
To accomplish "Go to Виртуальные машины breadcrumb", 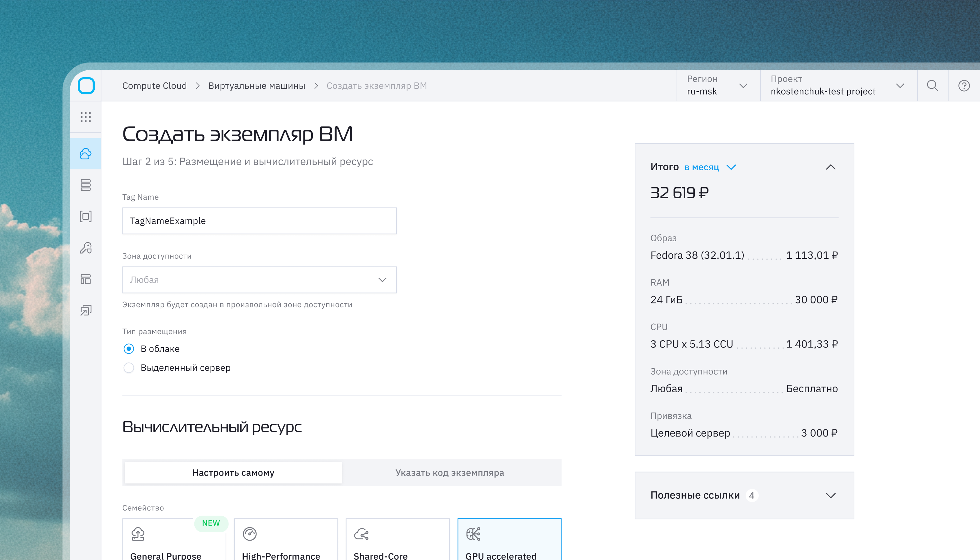I will tap(257, 85).
